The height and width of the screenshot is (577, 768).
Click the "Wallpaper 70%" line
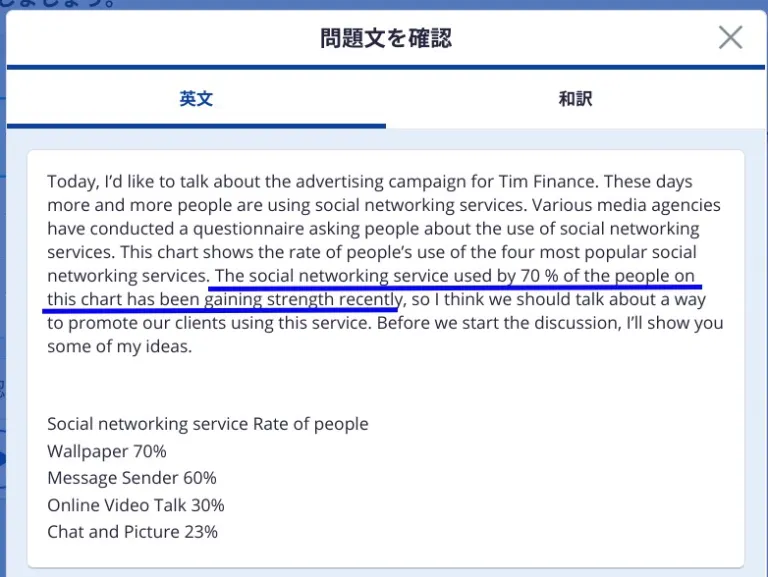[107, 451]
